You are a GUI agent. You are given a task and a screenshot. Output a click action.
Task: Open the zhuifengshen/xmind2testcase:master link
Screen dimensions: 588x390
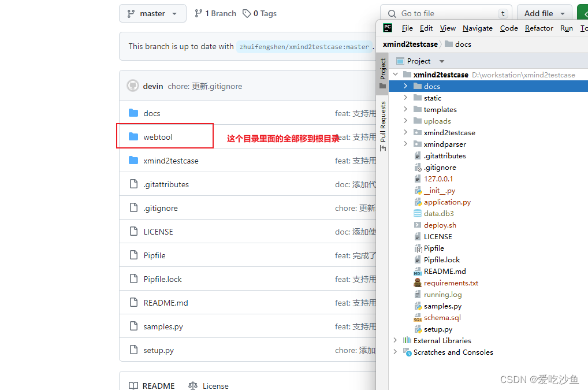pyautogui.click(x=304, y=47)
